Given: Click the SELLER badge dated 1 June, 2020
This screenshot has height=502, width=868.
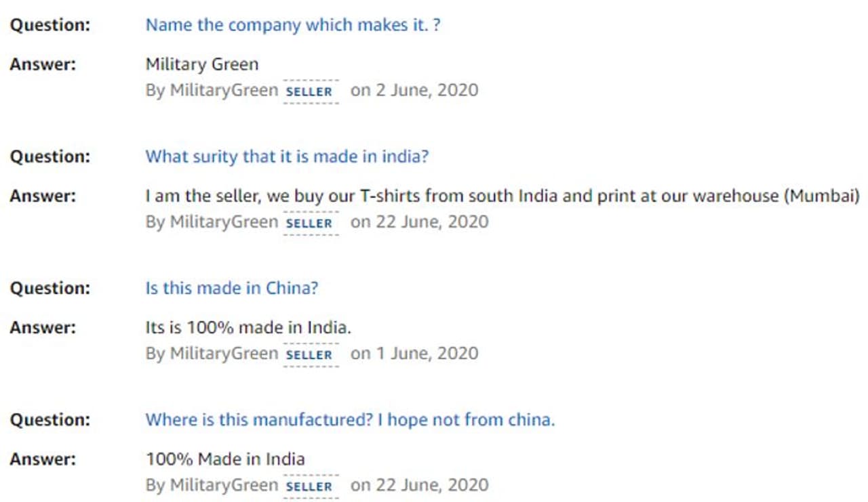Looking at the screenshot, I should pos(310,354).
